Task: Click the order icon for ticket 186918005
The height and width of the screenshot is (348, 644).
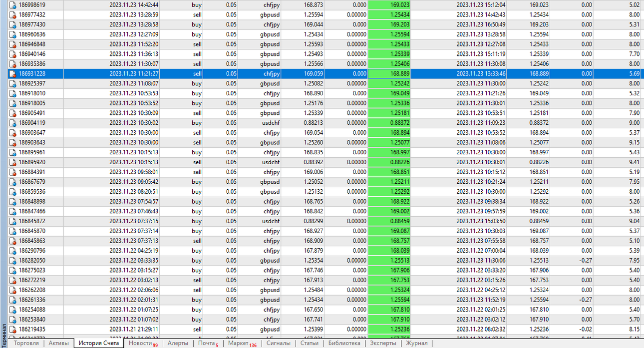Action: coord(12,103)
